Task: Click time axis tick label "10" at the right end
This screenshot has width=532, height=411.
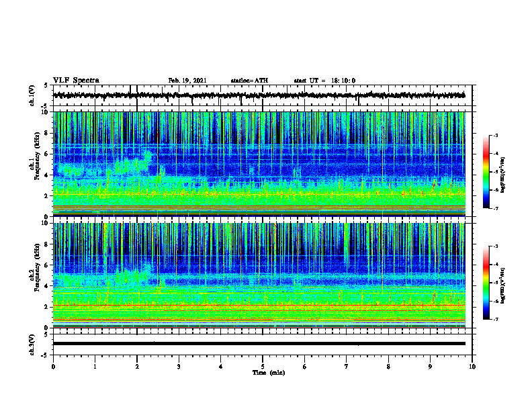Action: (472, 367)
